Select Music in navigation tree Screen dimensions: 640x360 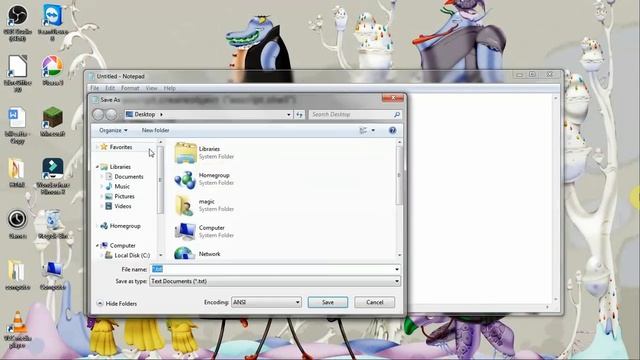coord(122,186)
